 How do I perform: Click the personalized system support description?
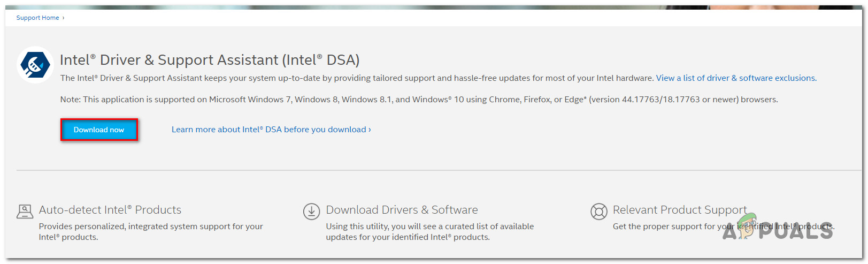[x=151, y=231]
